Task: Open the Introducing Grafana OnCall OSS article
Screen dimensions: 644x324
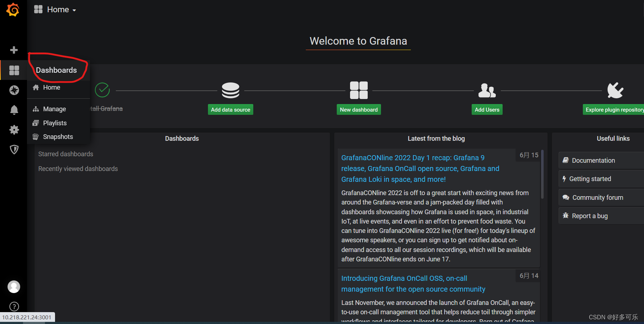Action: point(413,284)
